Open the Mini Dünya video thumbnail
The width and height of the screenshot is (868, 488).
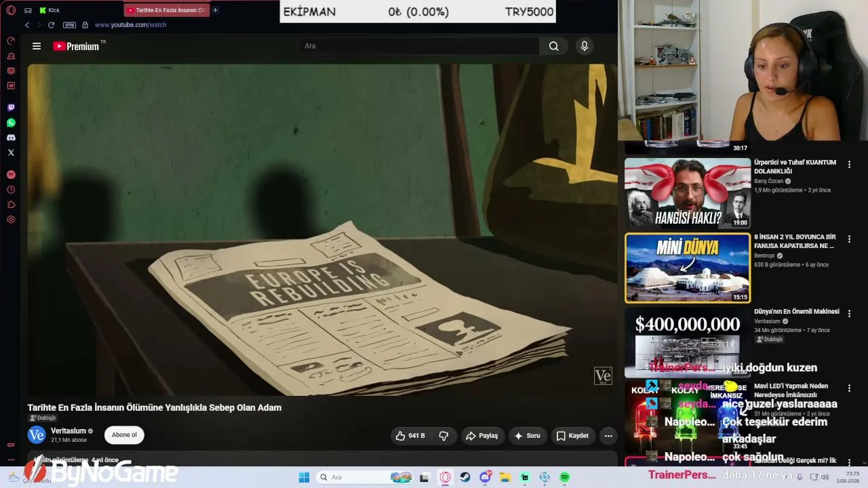point(688,268)
